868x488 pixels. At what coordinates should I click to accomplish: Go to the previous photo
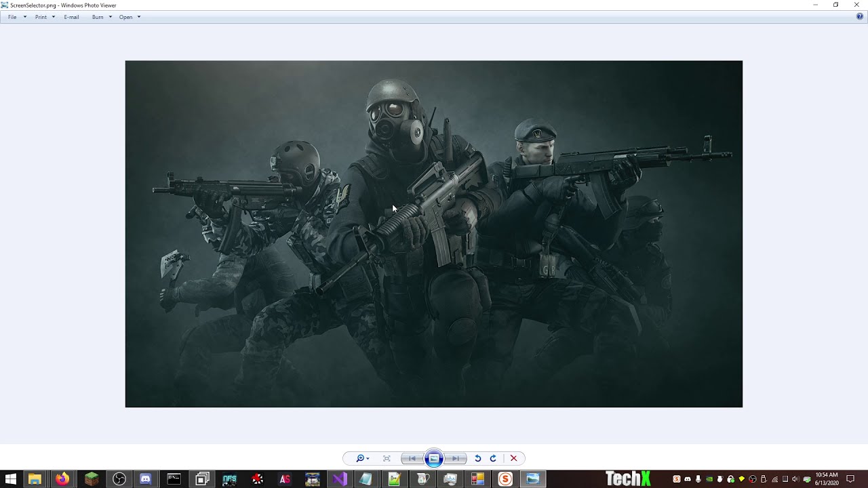pyautogui.click(x=412, y=459)
